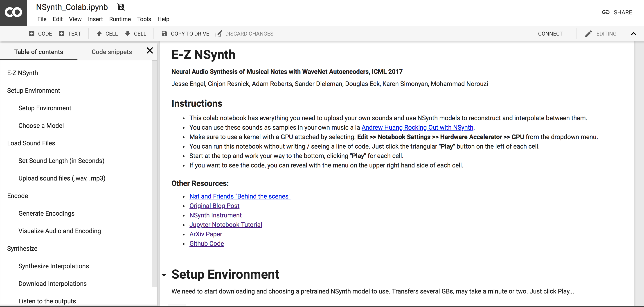Jump to Synthesize Interpolations in the contents

pyautogui.click(x=54, y=266)
